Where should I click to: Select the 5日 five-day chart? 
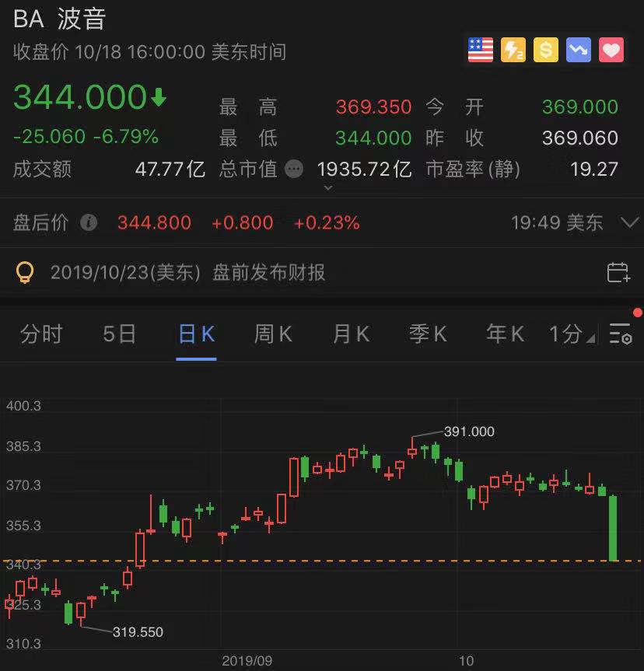pos(118,334)
